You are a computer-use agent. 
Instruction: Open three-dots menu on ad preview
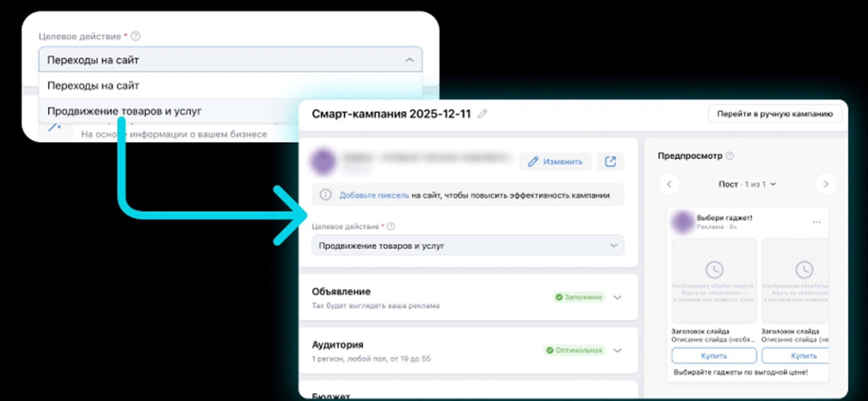(x=816, y=222)
